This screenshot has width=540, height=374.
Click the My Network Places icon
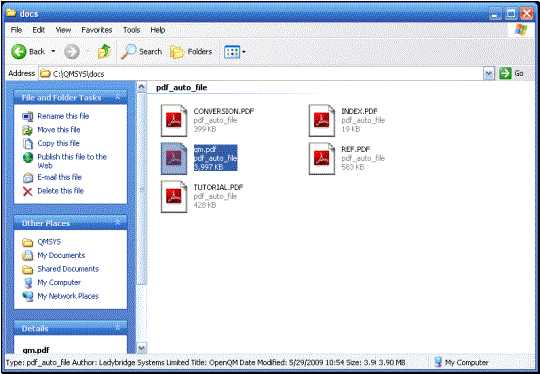(28, 296)
